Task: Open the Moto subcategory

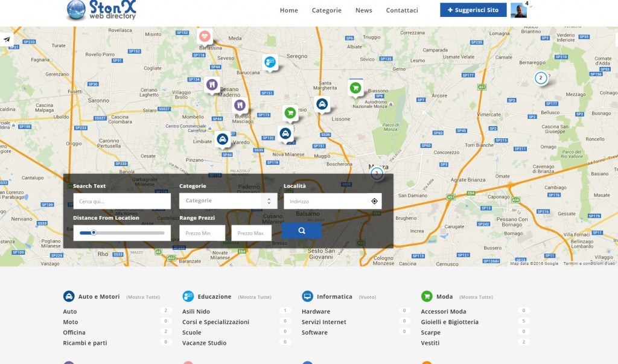Action: [71, 322]
